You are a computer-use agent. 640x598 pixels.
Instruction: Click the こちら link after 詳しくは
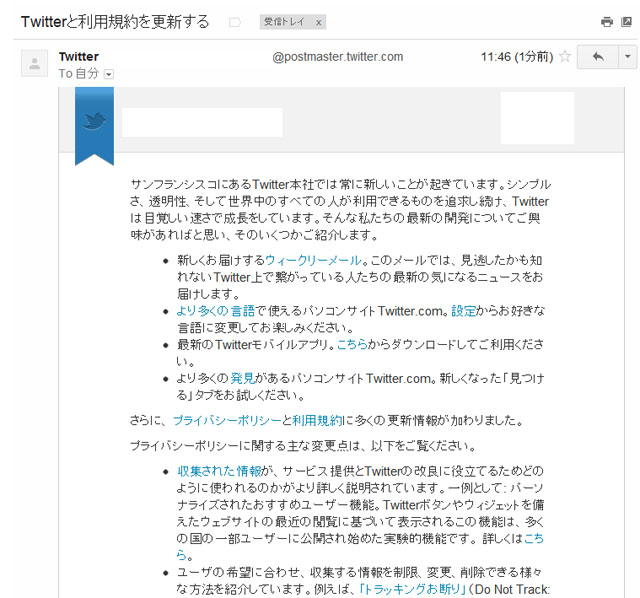point(534,538)
